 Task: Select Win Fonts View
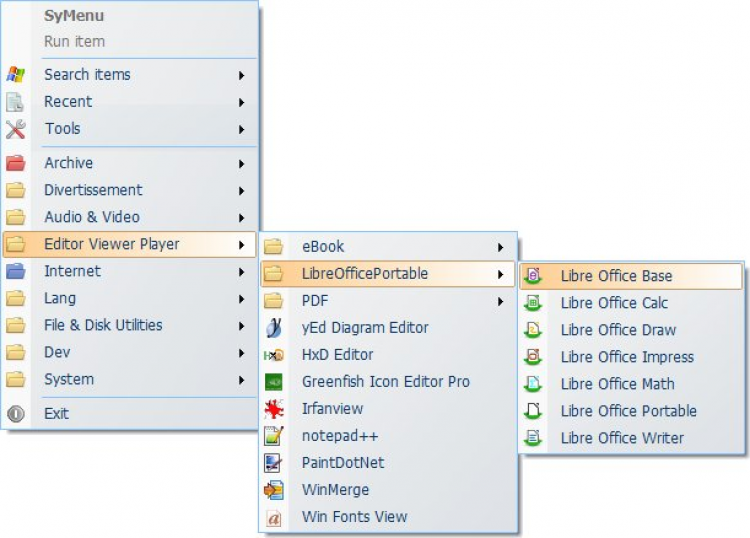[354, 517]
